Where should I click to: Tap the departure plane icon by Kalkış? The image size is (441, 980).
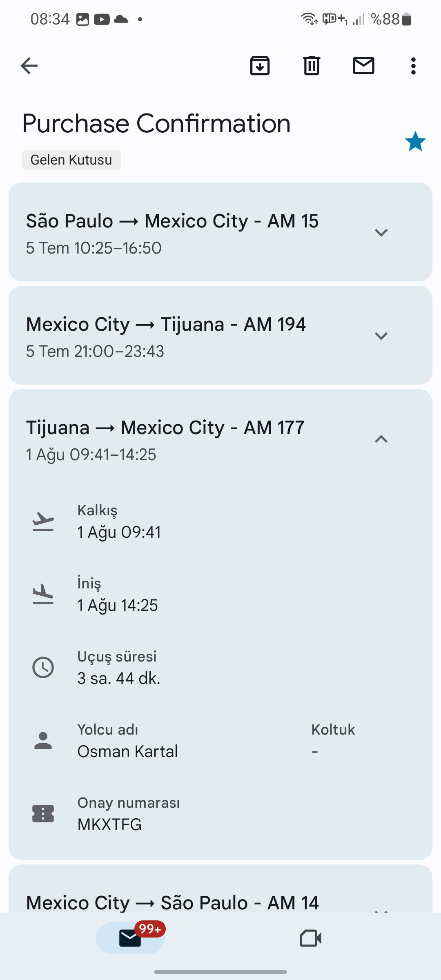[x=43, y=521]
